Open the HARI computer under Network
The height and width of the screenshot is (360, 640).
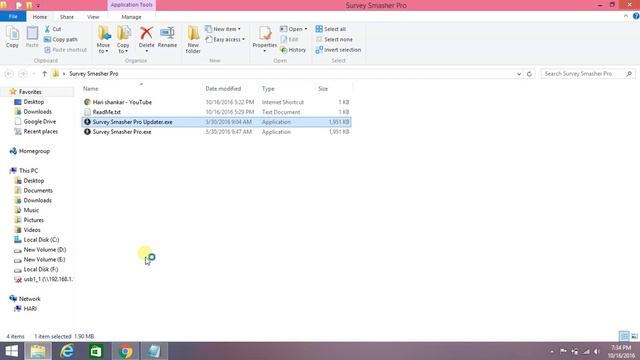pos(30,309)
